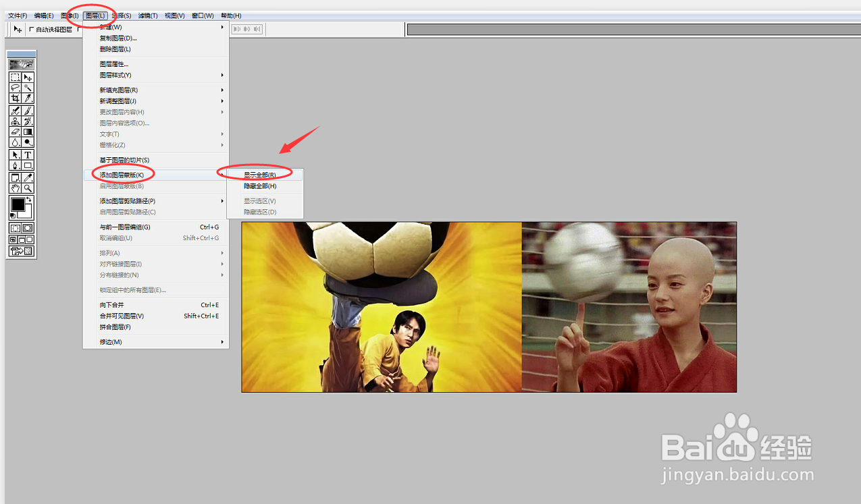Select the Path Component Selection tool
The width and height of the screenshot is (861, 504).
pos(14,155)
